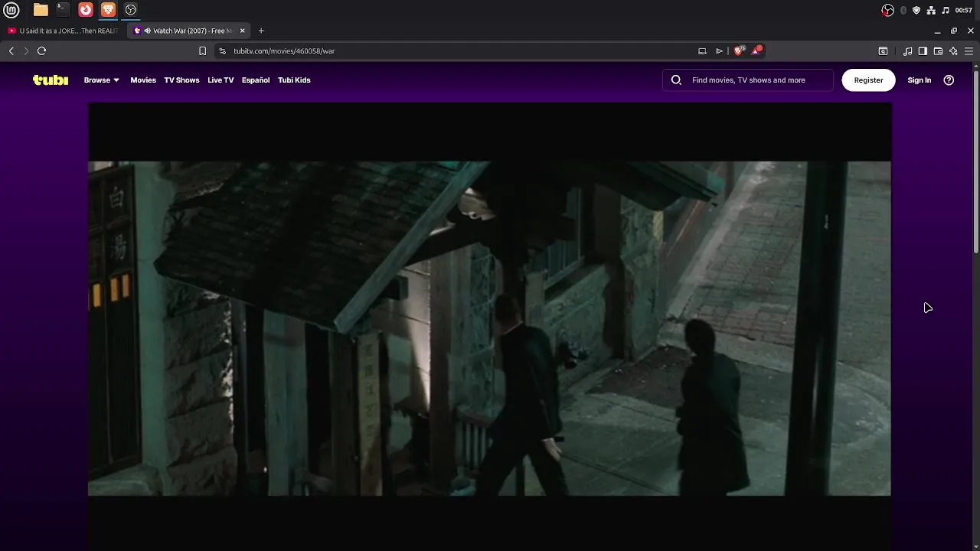980x551 pixels.
Task: Click the War movie video player
Action: [x=489, y=328]
